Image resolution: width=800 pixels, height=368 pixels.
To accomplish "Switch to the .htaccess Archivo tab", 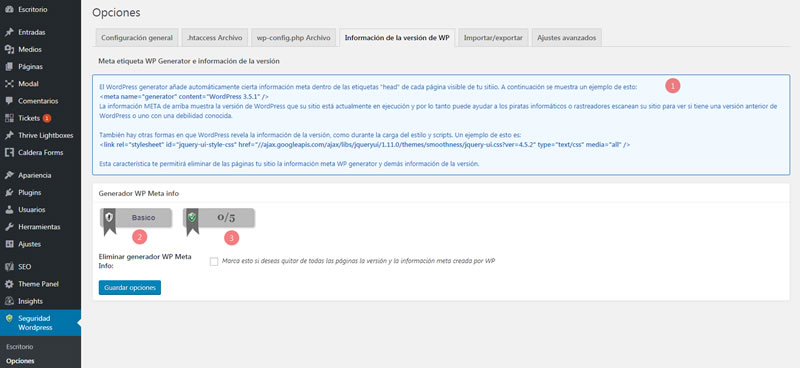I will click(x=214, y=38).
